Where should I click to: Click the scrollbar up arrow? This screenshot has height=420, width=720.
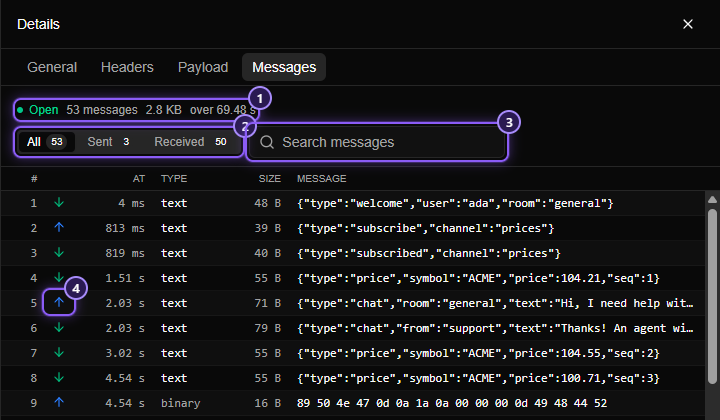click(x=712, y=199)
